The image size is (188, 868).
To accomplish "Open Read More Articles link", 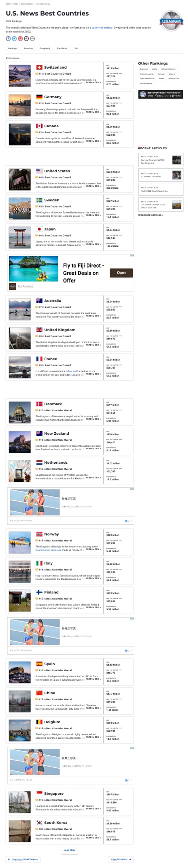I will (x=150, y=215).
